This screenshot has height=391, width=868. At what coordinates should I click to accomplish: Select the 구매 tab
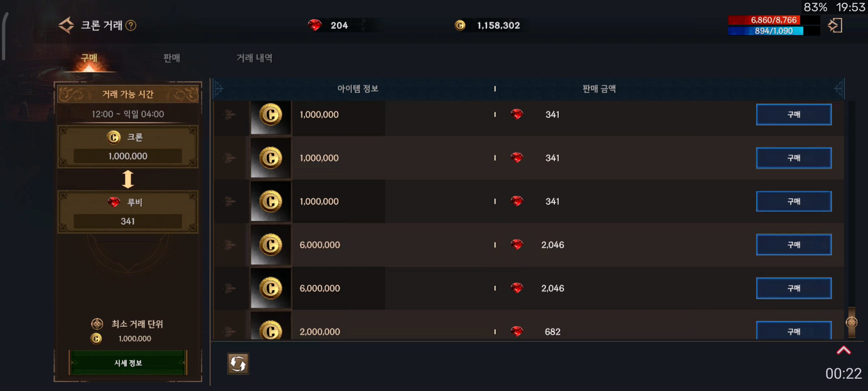[x=89, y=58]
